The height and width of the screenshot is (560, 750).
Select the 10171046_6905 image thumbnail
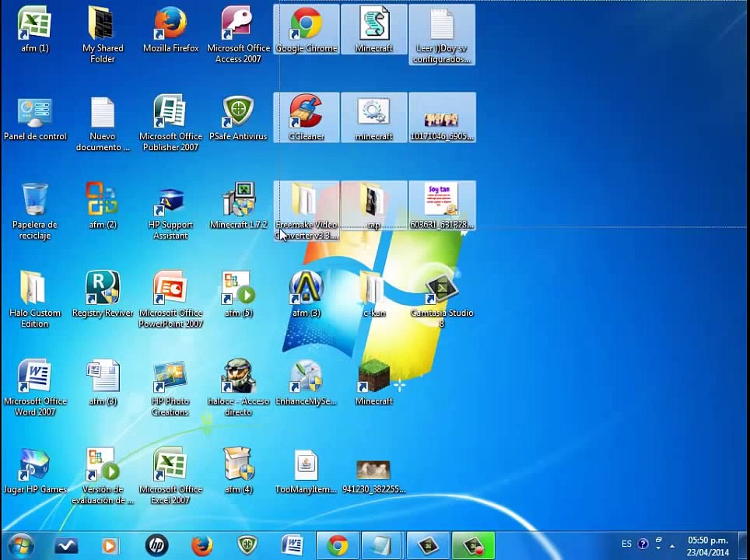pos(442,118)
